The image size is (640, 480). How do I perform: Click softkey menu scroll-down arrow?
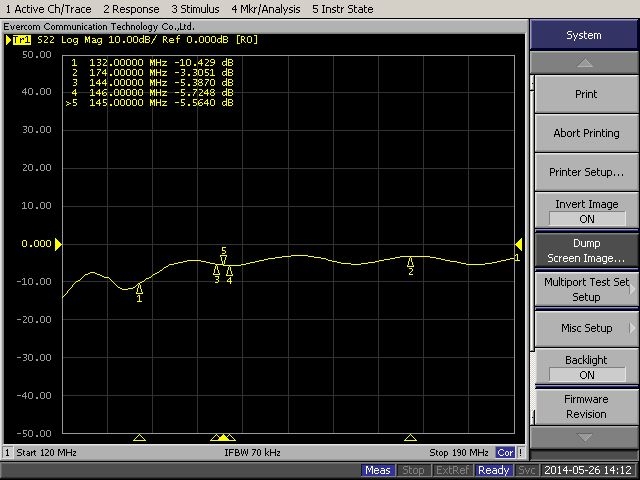coord(584,438)
